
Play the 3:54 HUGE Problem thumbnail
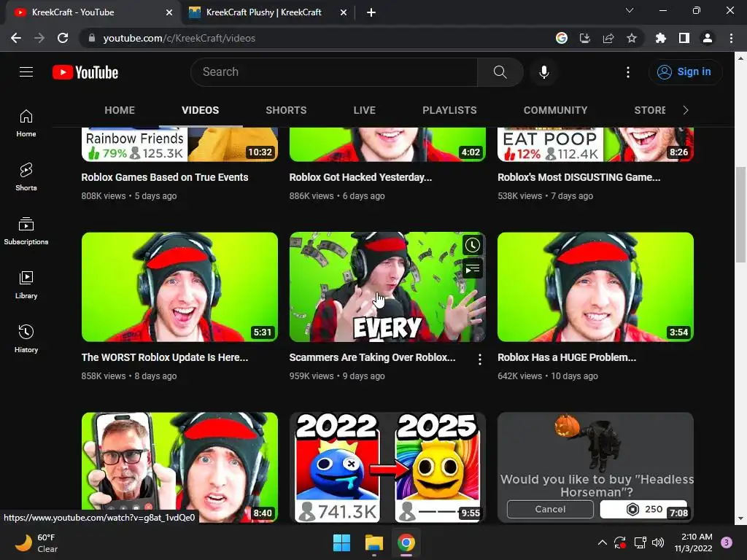pyautogui.click(x=595, y=287)
